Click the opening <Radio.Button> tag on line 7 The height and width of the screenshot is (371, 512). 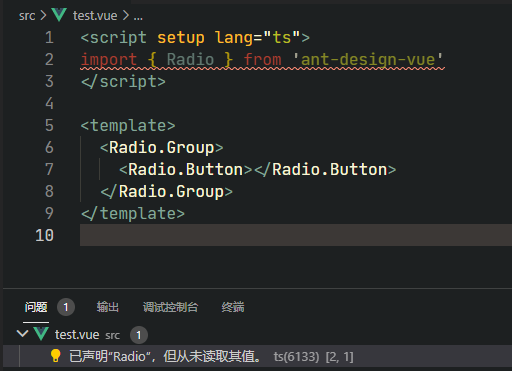(186, 170)
